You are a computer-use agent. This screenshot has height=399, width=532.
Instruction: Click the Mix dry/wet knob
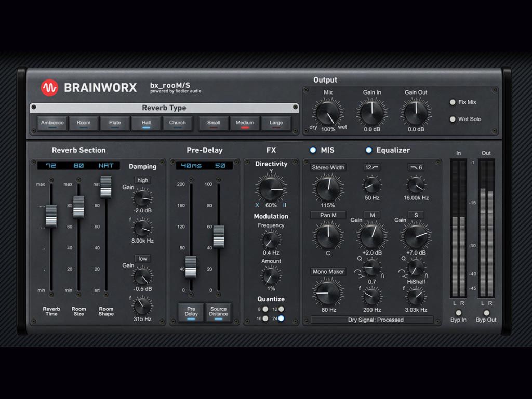[x=328, y=113]
